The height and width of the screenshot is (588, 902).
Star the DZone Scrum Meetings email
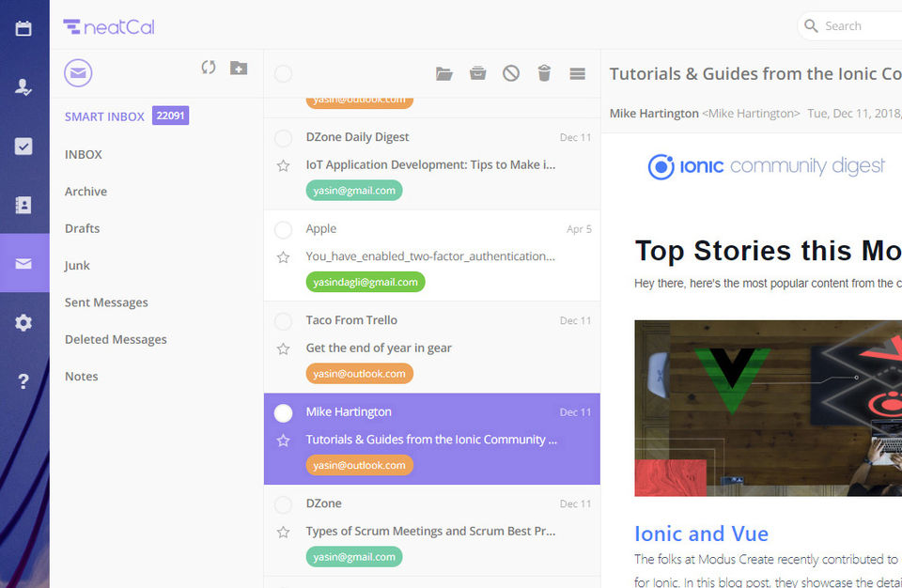point(283,532)
